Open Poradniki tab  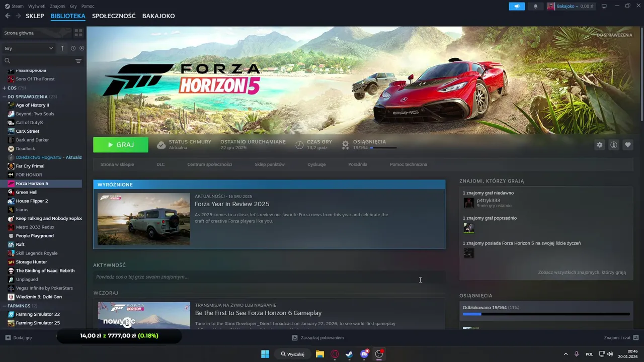(358, 164)
